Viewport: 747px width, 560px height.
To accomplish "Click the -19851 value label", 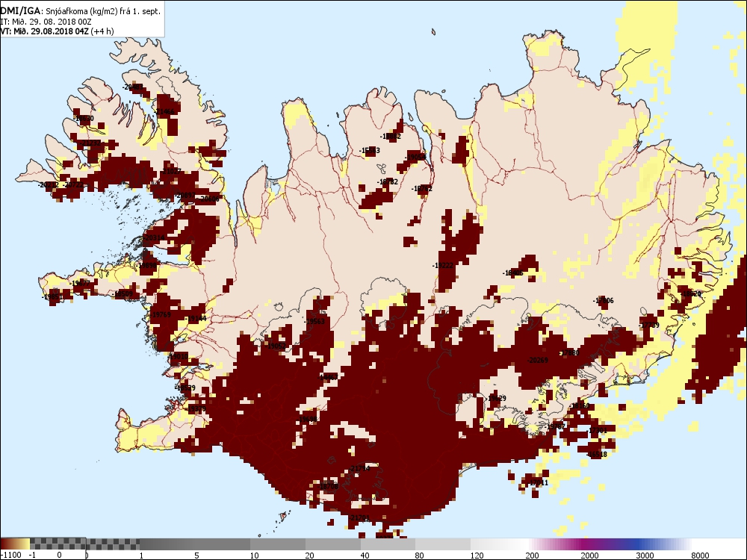I will click(x=52, y=296).
